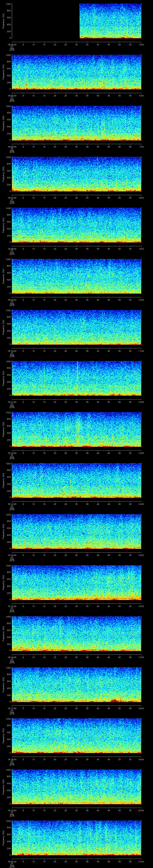Click the 18:16:00 time axis label
This screenshot has width=153, height=868.
[12, 657]
